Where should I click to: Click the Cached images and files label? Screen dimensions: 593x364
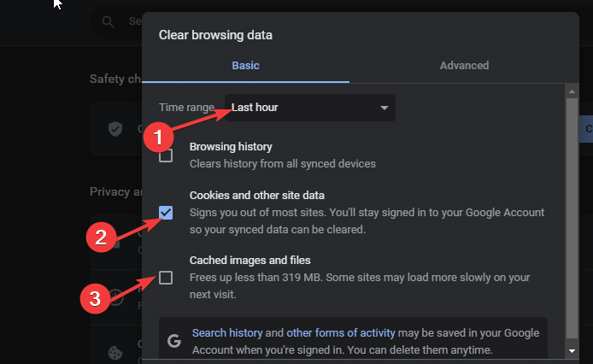click(250, 261)
